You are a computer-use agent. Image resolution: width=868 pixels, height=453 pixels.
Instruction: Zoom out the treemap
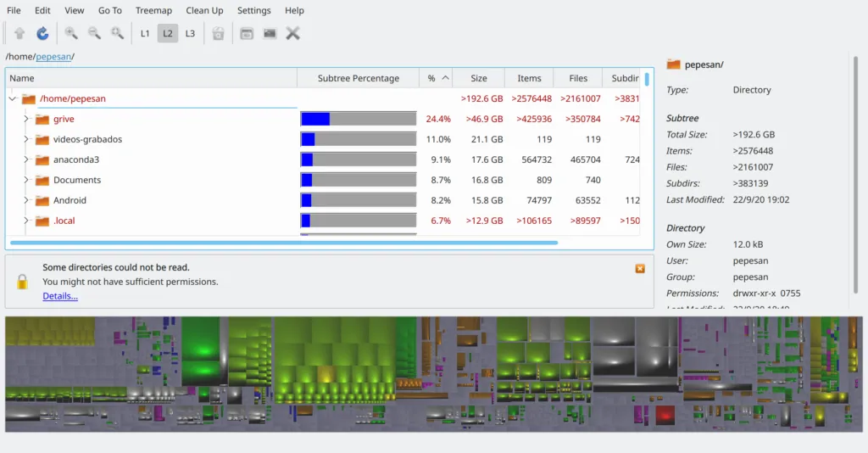click(94, 34)
